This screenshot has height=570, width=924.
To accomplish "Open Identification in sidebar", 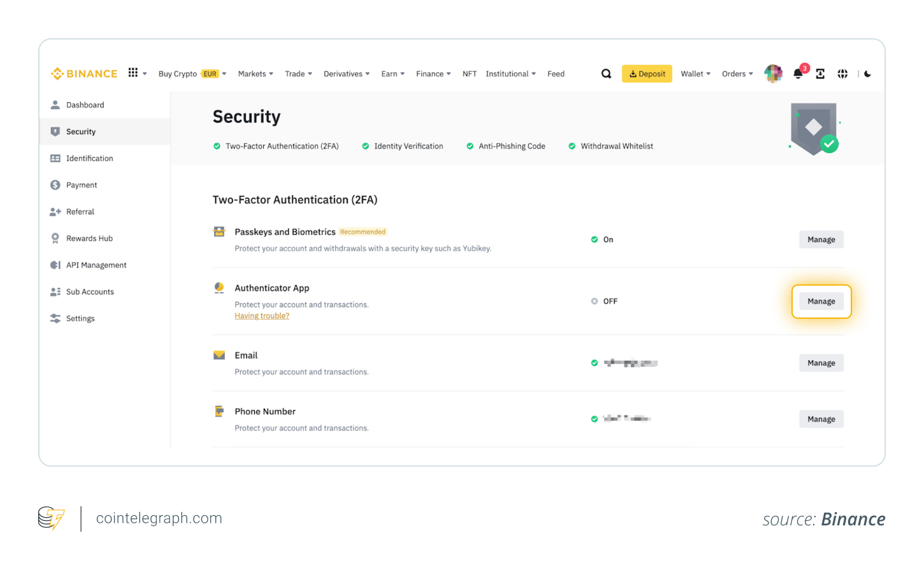I will coord(105,158).
